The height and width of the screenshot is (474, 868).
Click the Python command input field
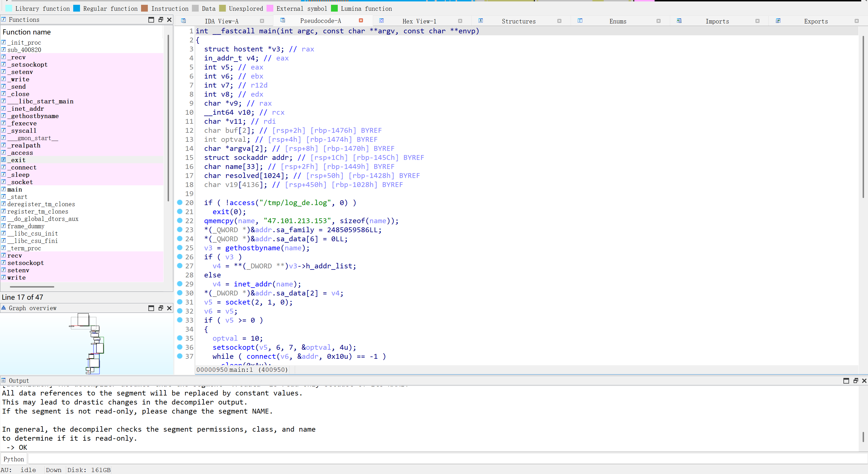click(447, 459)
